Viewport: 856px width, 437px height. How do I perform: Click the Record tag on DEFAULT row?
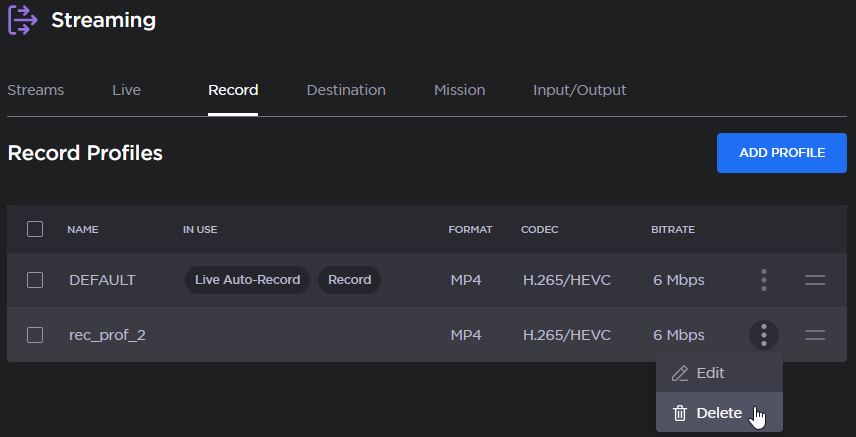click(x=349, y=280)
